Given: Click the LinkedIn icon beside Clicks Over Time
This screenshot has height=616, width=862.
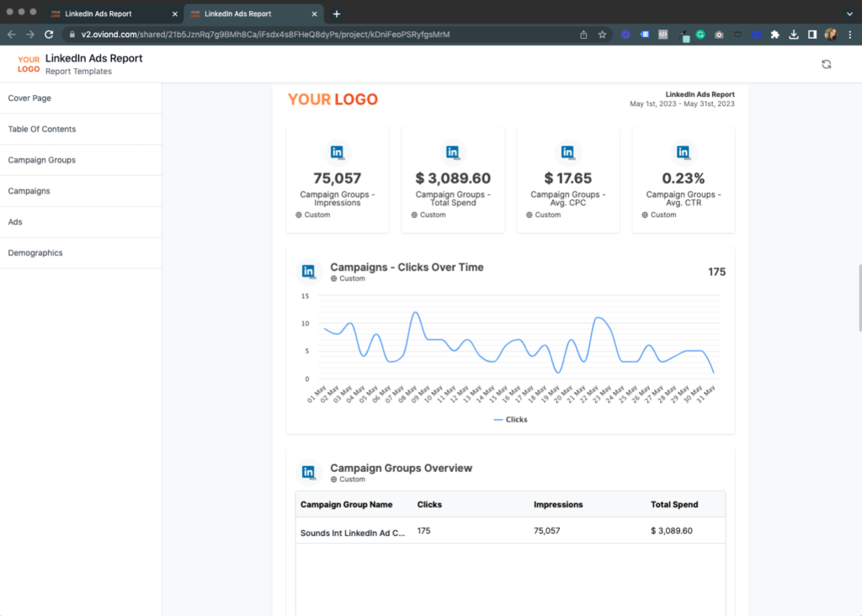Looking at the screenshot, I should pos(309,272).
